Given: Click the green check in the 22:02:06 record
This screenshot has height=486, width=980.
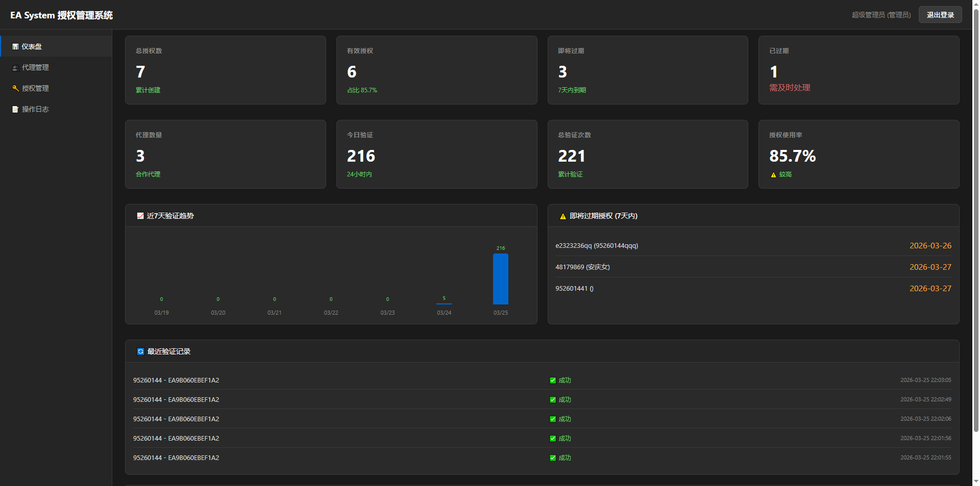Looking at the screenshot, I should click(553, 419).
